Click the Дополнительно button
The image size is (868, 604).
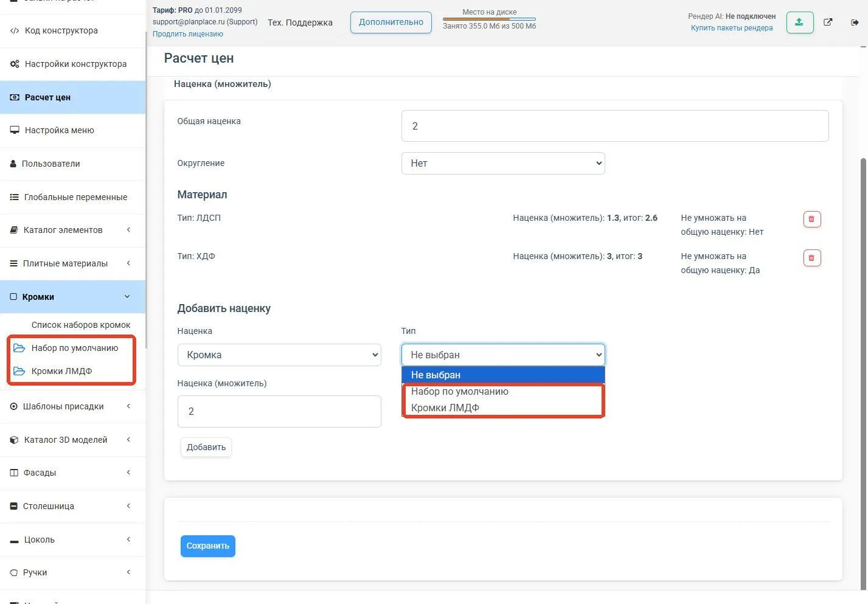tap(391, 23)
